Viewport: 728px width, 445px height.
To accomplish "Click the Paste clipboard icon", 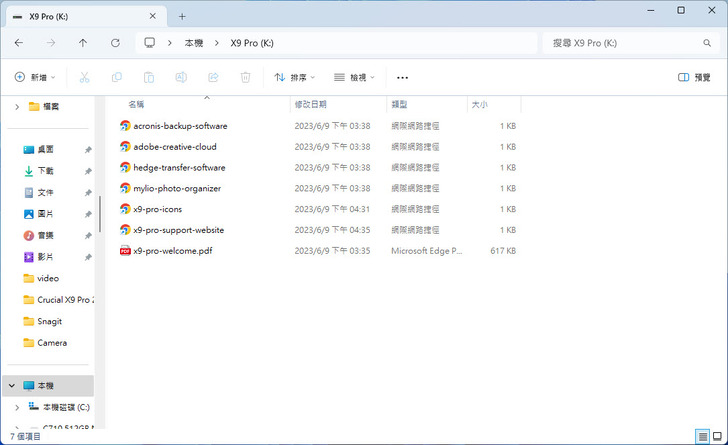I will 149,77.
